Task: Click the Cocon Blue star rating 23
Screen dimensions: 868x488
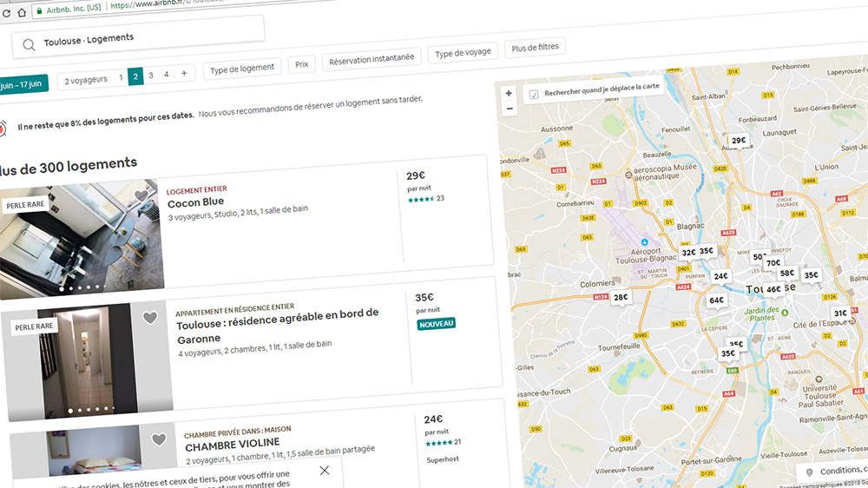Action: (x=425, y=198)
